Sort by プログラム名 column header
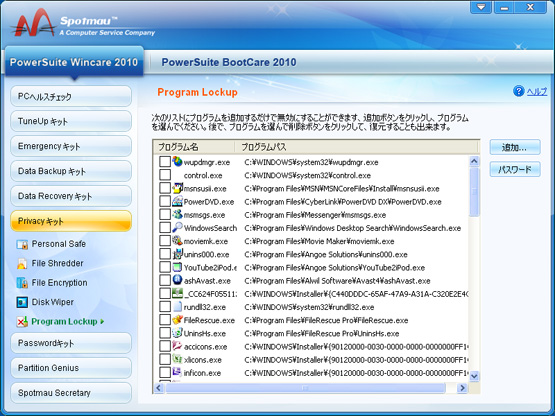 pyautogui.click(x=194, y=147)
